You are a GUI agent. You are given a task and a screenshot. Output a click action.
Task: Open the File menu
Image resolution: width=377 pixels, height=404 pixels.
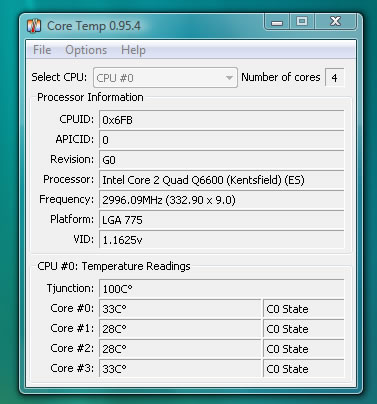point(42,50)
